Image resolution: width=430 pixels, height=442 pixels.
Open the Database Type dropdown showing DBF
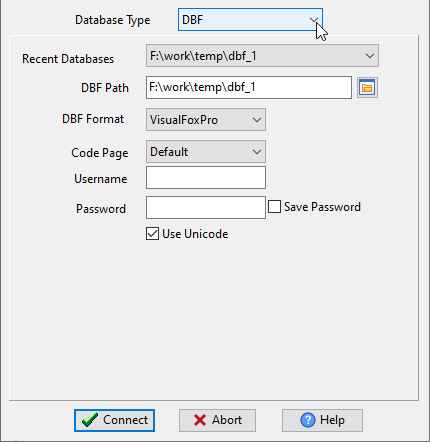click(x=250, y=20)
